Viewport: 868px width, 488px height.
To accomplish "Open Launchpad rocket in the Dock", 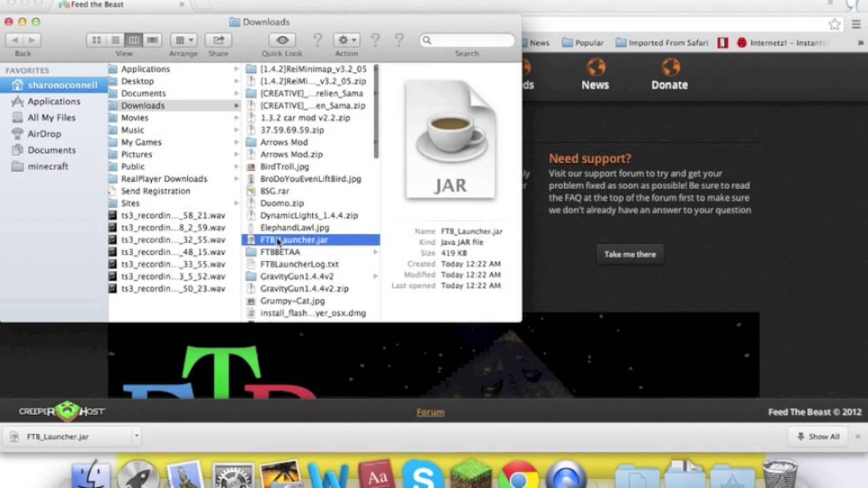I will (x=138, y=475).
